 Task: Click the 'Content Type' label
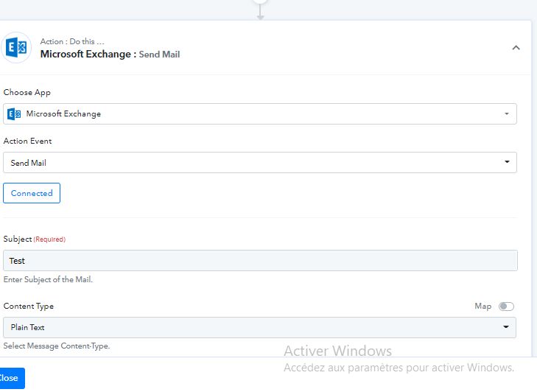[29, 306]
